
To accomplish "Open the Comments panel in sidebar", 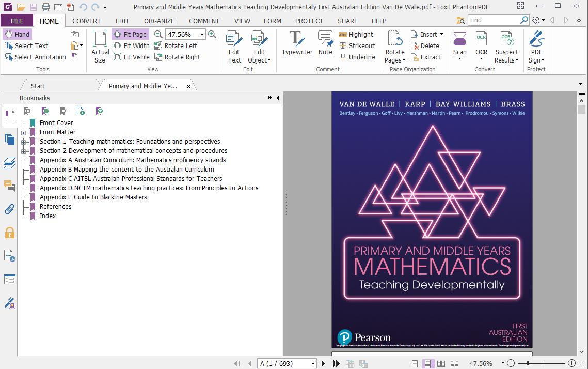I will coord(10,186).
